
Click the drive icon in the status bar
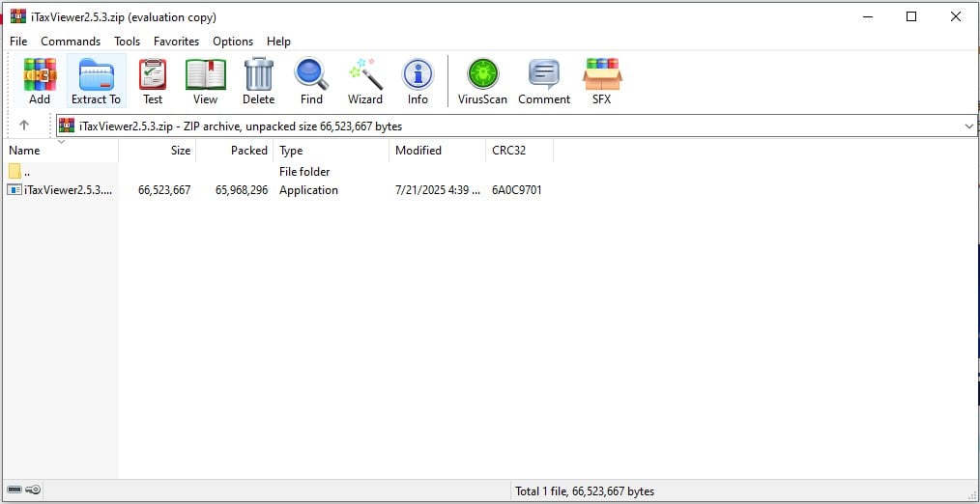tap(14, 490)
